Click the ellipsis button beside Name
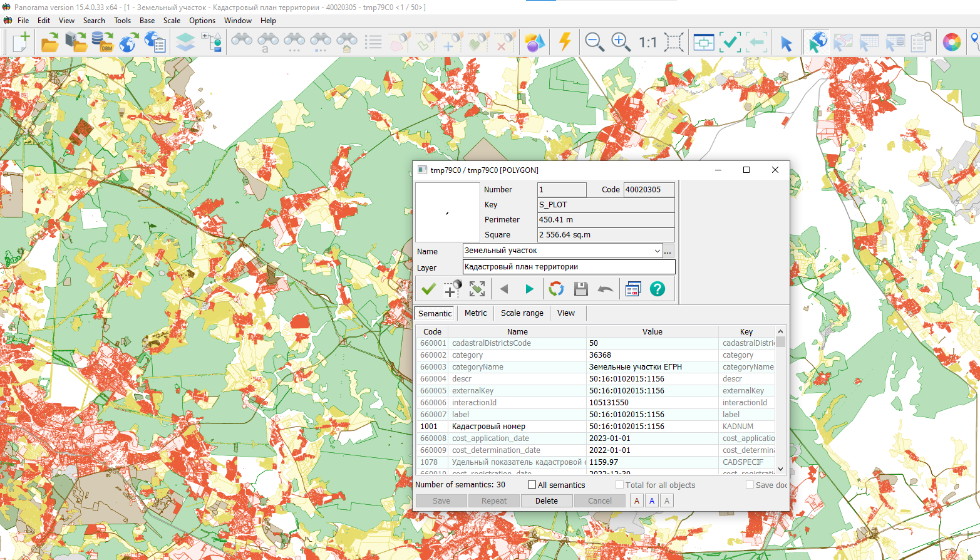 [668, 251]
